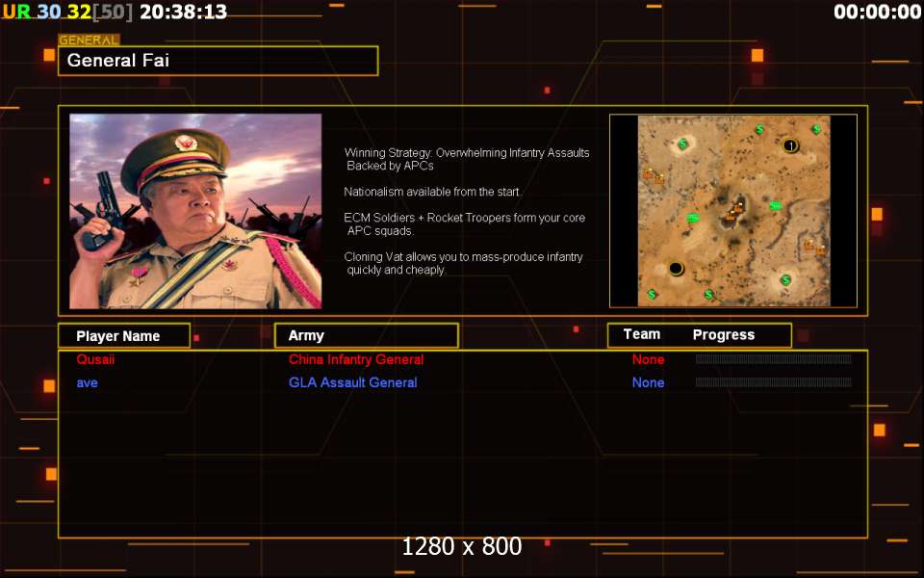Click the Progress column header

tap(724, 335)
